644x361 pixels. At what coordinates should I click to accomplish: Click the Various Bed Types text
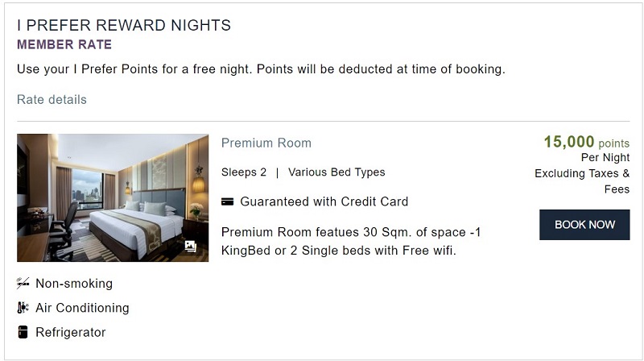tap(336, 172)
